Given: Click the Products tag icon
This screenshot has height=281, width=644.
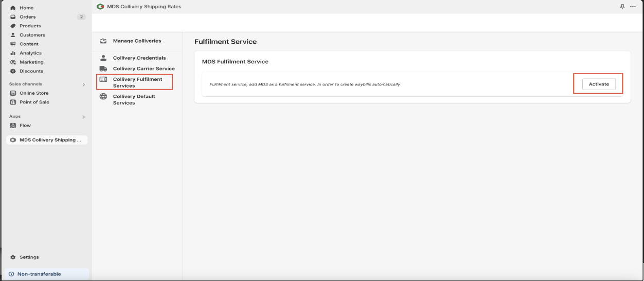Looking at the screenshot, I should click(x=13, y=26).
